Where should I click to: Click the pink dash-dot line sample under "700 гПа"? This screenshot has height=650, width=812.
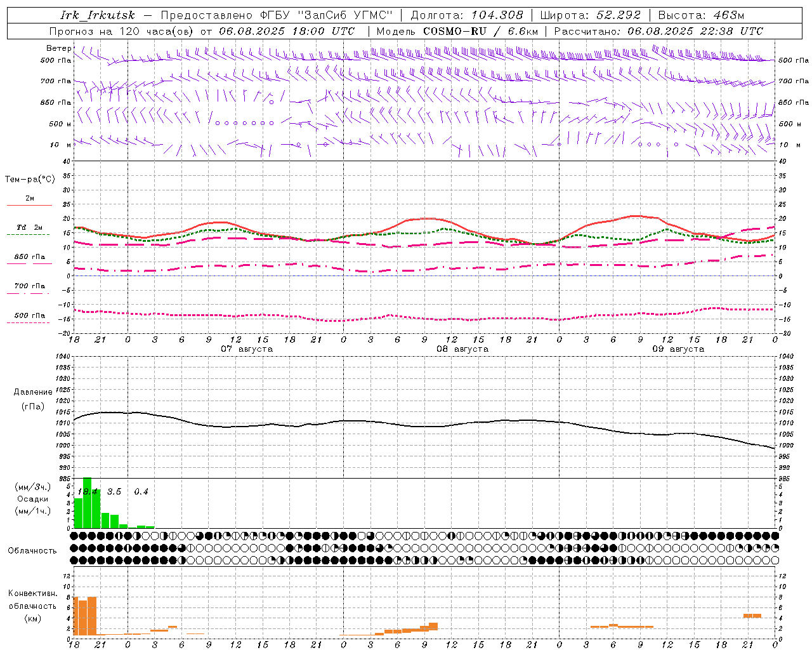[28, 293]
